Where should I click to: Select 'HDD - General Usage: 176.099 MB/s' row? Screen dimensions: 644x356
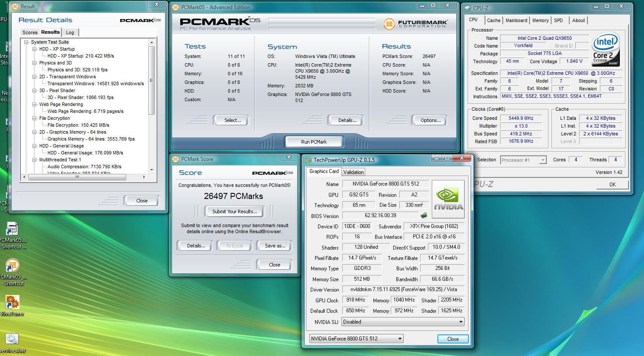click(85, 153)
